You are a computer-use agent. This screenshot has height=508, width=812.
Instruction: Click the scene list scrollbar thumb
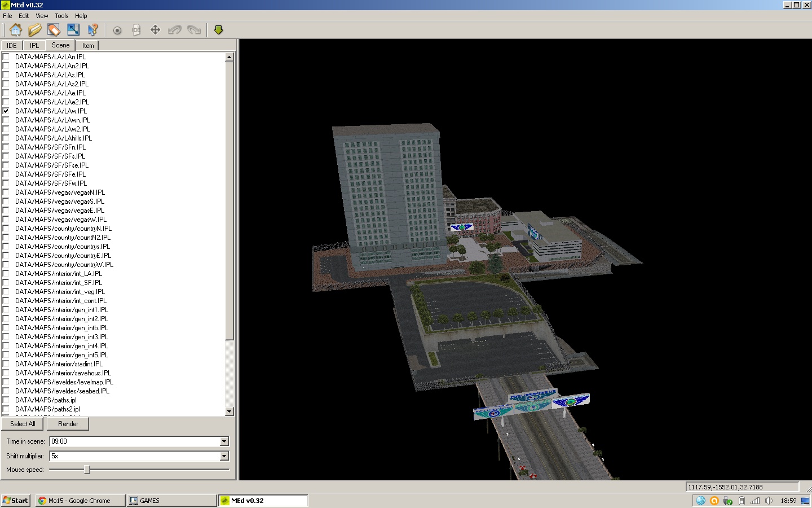click(230, 200)
